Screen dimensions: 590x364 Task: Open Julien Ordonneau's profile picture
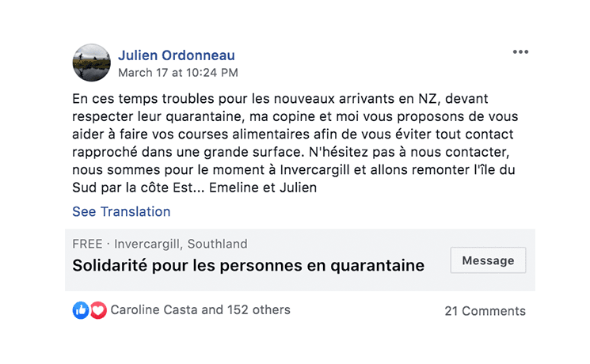[x=91, y=63]
